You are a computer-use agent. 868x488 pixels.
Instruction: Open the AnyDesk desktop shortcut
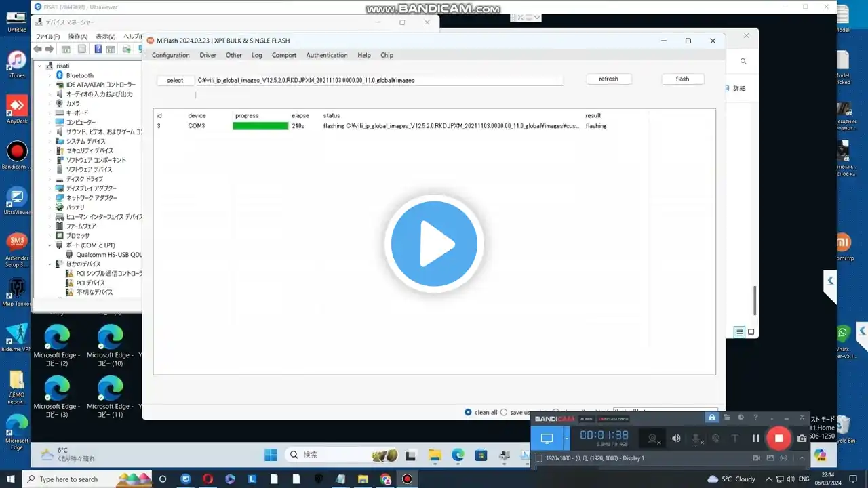(17, 110)
